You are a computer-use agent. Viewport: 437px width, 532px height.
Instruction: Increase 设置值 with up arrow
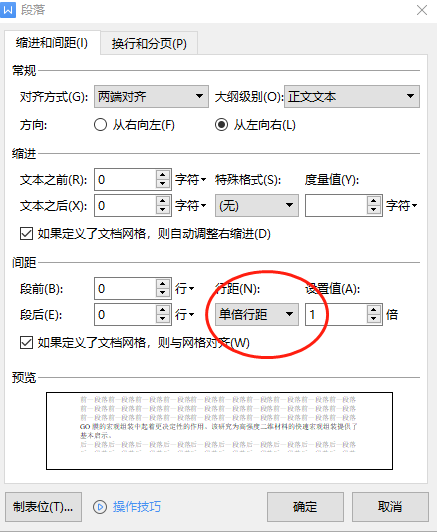pos(374,309)
